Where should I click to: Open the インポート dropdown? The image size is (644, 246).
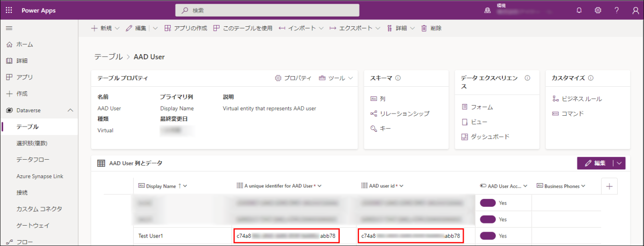tap(301, 28)
